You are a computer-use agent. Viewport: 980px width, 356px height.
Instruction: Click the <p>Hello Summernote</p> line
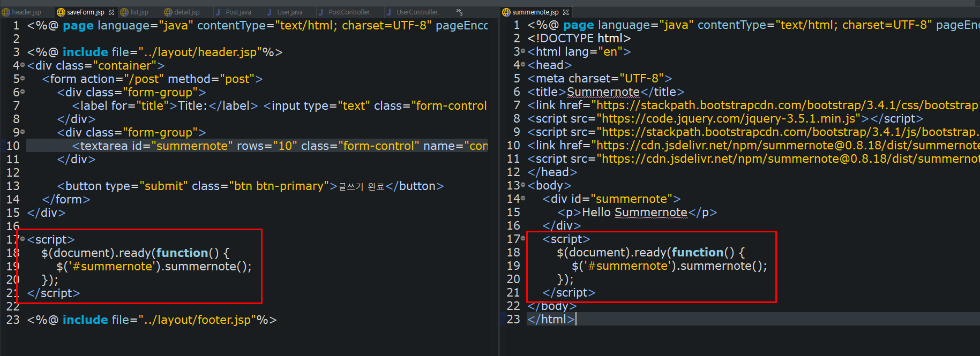point(637,212)
